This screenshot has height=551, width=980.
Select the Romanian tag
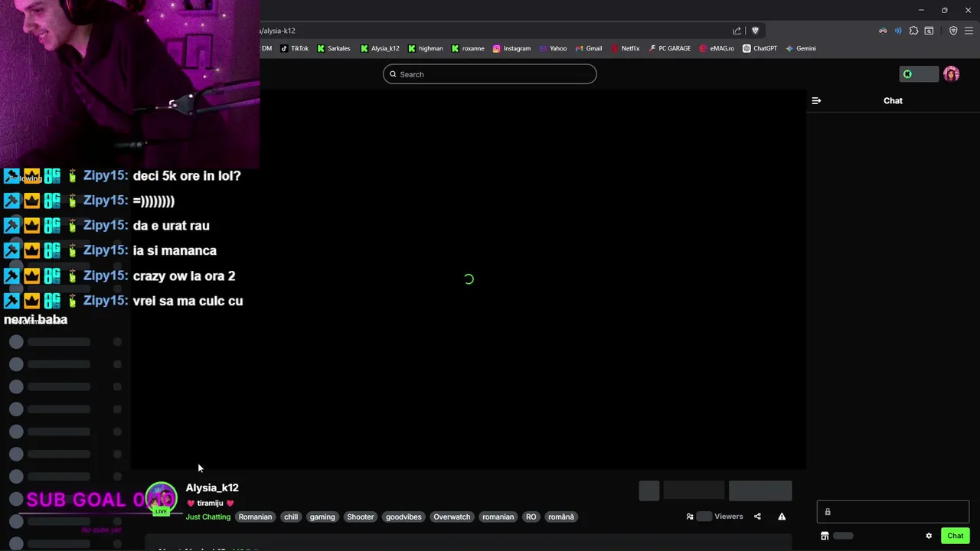[x=255, y=517]
